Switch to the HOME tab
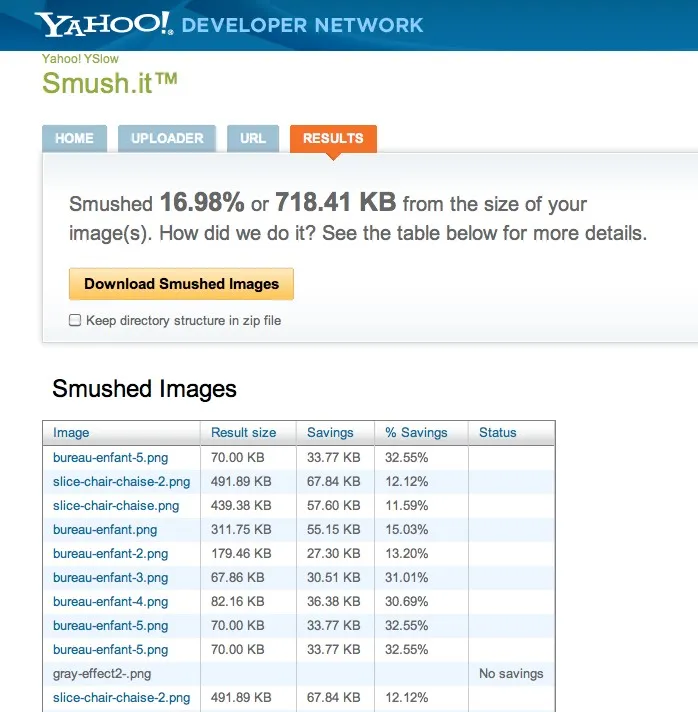Viewport: 698px width, 712px height. pyautogui.click(x=74, y=138)
